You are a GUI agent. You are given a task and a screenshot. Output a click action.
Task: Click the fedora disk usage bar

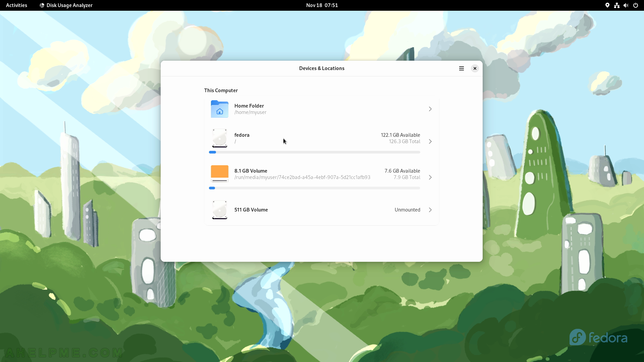click(x=314, y=152)
